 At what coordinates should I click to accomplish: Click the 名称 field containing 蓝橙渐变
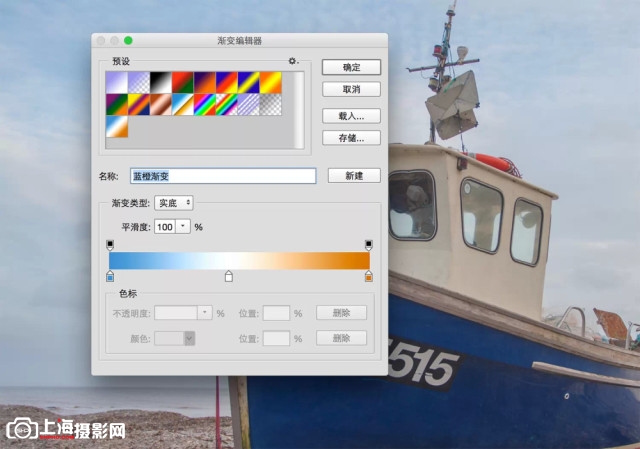coord(223,176)
